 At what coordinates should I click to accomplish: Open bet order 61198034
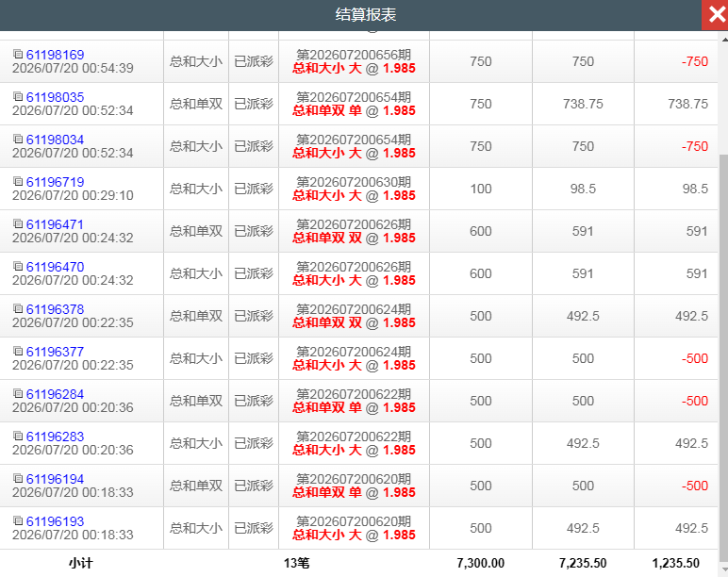pos(56,140)
